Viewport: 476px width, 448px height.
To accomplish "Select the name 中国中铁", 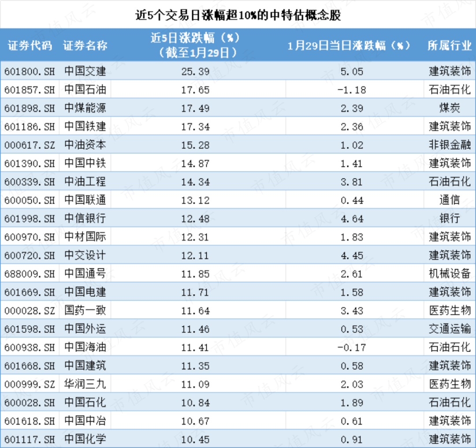I will click(x=85, y=163).
